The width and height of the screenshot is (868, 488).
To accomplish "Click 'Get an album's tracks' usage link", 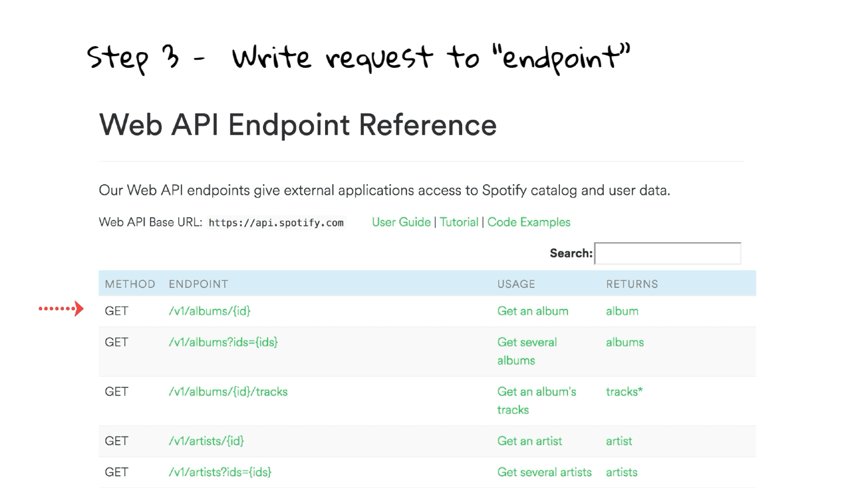I will pyautogui.click(x=536, y=400).
